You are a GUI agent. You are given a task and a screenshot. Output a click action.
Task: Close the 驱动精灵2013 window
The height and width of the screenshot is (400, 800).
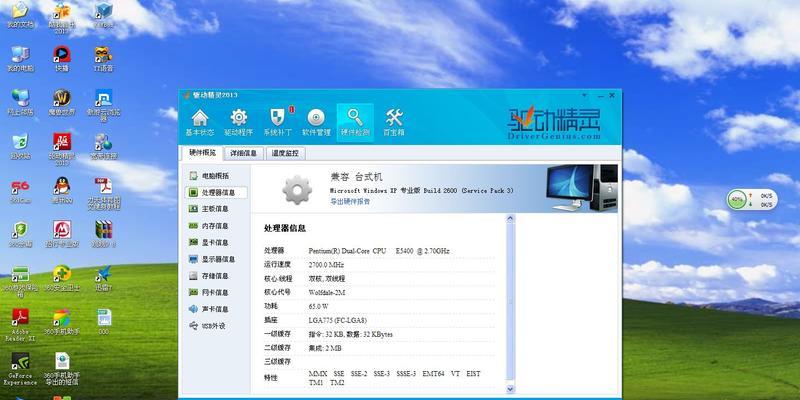[x=612, y=95]
